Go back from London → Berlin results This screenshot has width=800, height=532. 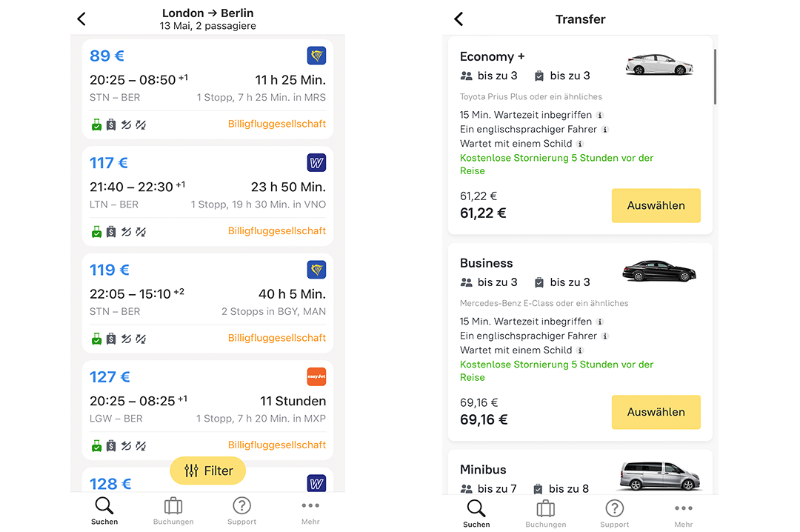click(81, 19)
